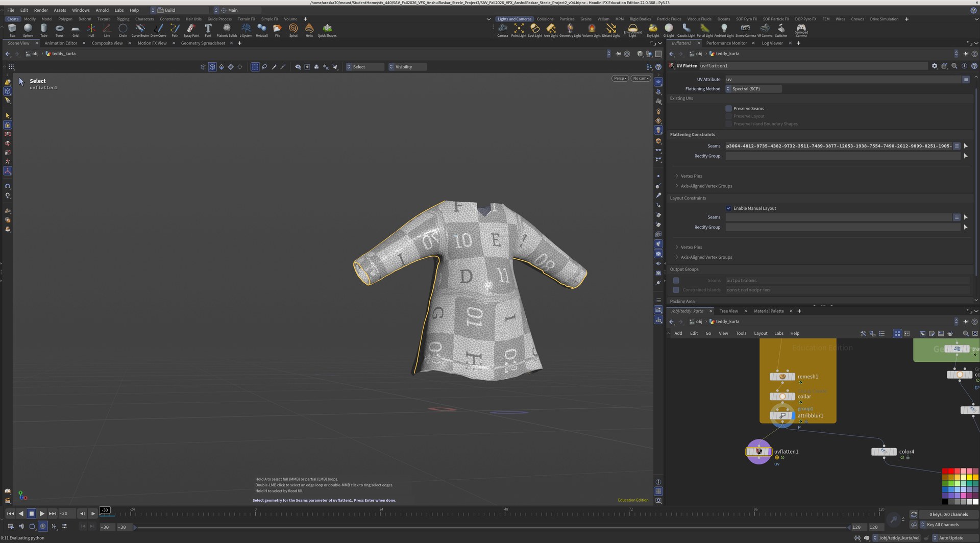
Task: Click timeline scrubber at frame 48
Action: [x=506, y=513]
